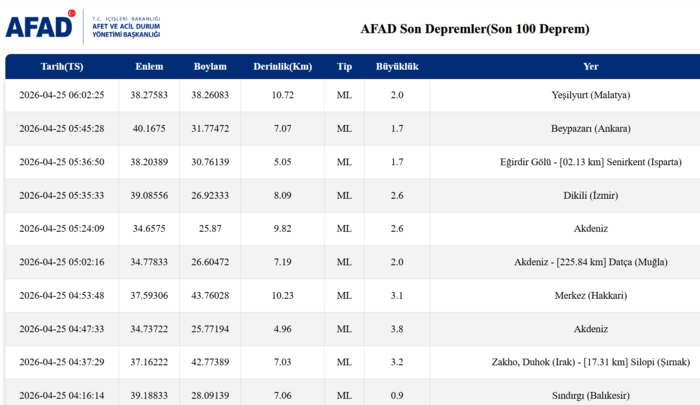Click latitude value 40.1675
Screen dimensions: 700x405
(149, 129)
